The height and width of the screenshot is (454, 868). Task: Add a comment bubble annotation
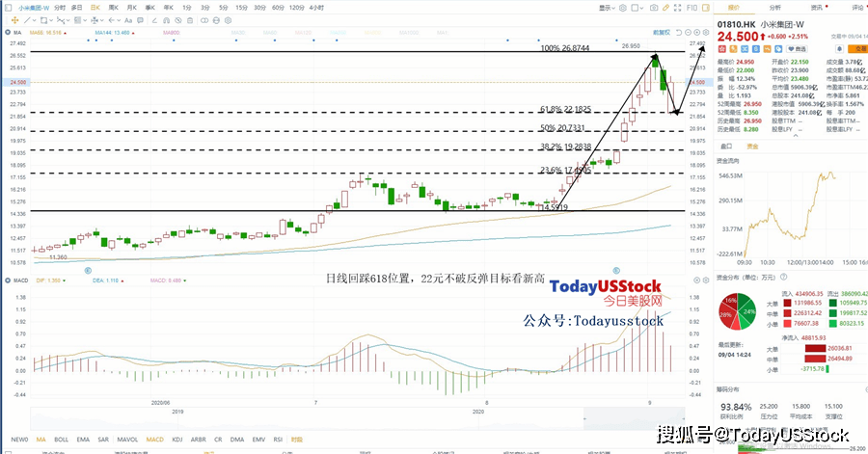pyautogui.click(x=140, y=20)
